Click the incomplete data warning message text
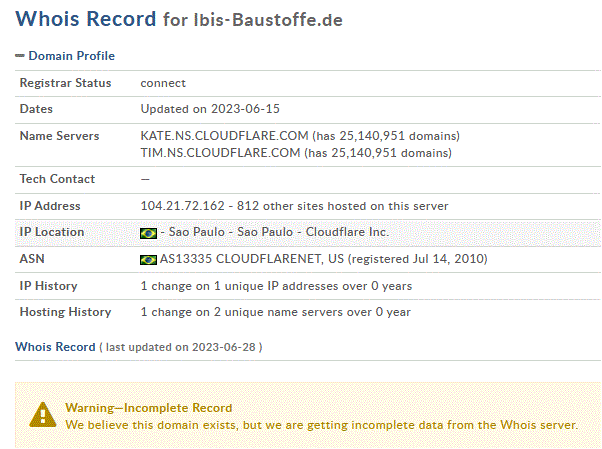602x449 pixels. pos(321,425)
